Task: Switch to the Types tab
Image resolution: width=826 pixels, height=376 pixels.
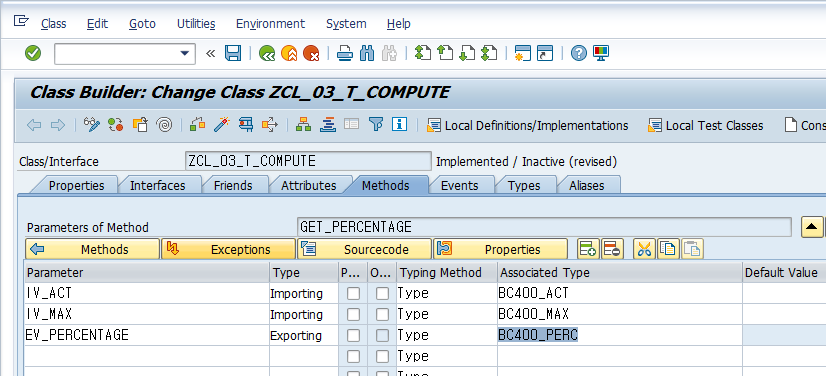Action: [524, 185]
